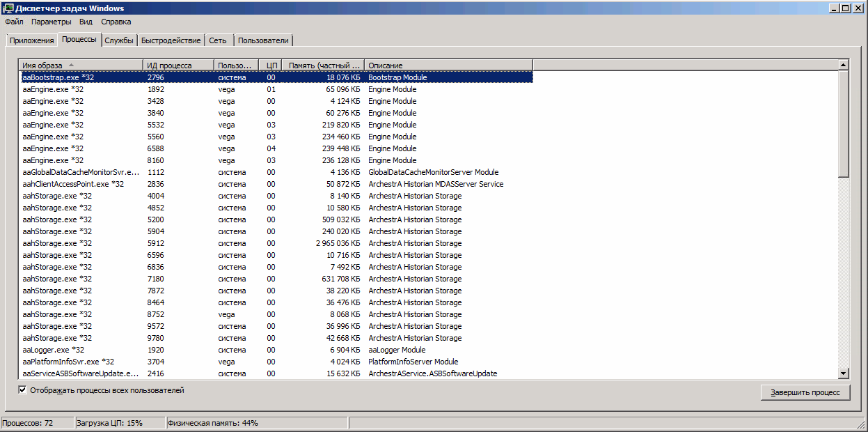Select aaLogger.exe process row

(54, 350)
